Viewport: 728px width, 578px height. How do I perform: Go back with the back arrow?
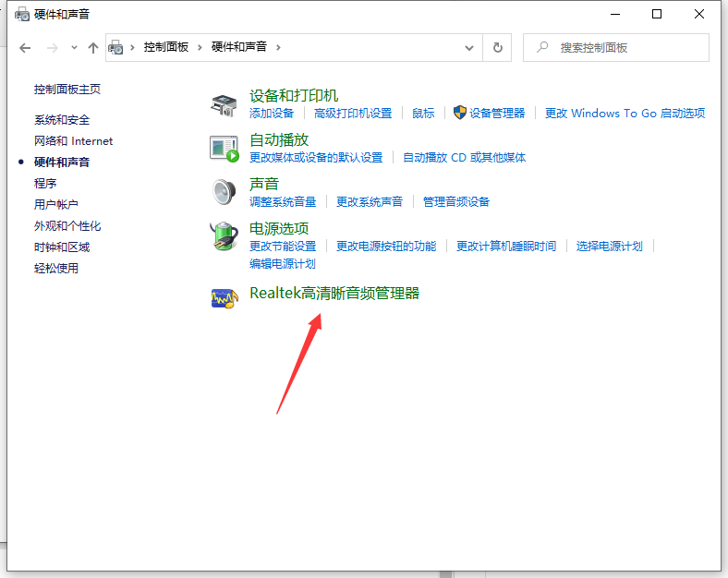[x=25, y=47]
